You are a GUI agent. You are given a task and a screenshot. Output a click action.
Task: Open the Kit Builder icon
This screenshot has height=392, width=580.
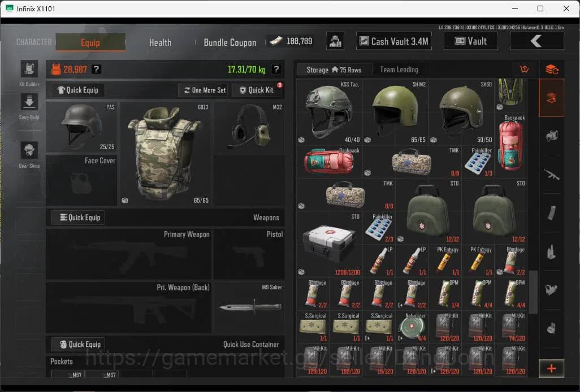29,69
